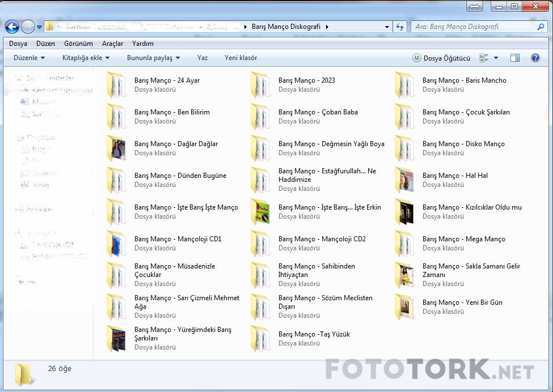Click 'Barış Manço - Değmesin Yağlı Boya' name

tap(332, 144)
